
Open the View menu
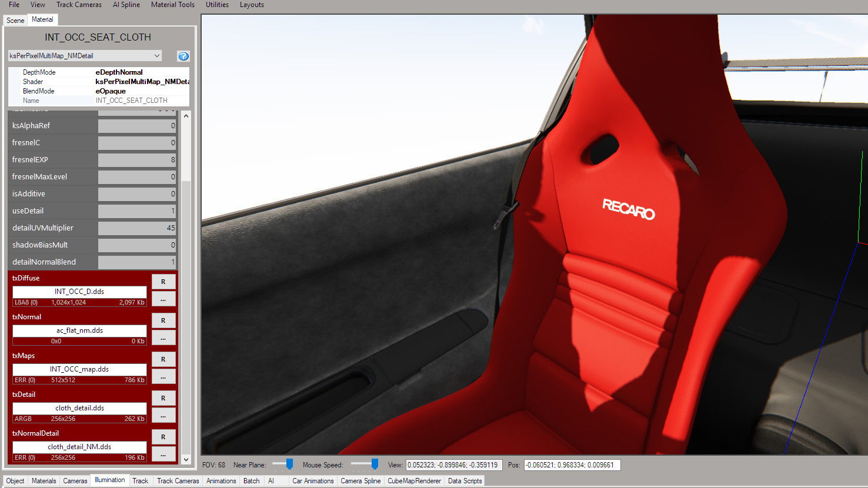pyautogui.click(x=38, y=5)
